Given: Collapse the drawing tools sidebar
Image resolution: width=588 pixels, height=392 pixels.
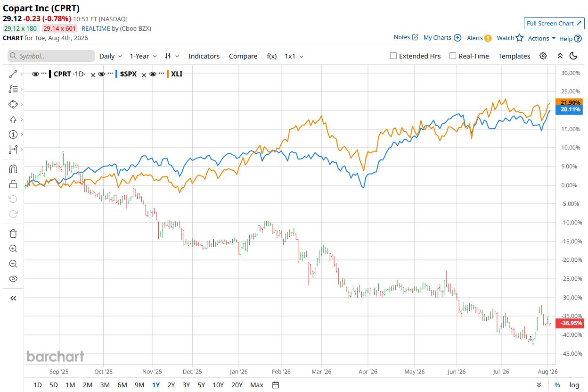Looking at the screenshot, I should click(13, 298).
